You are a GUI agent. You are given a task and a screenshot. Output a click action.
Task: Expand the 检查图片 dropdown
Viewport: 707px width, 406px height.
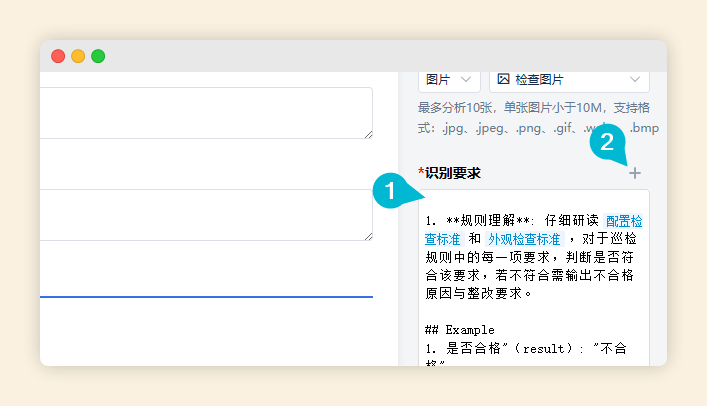(x=569, y=80)
